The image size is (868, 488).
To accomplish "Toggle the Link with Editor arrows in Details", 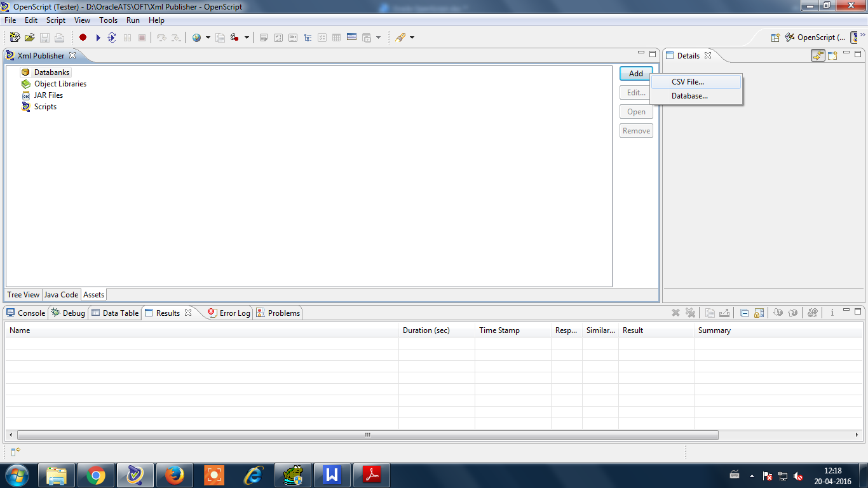I will coord(818,55).
